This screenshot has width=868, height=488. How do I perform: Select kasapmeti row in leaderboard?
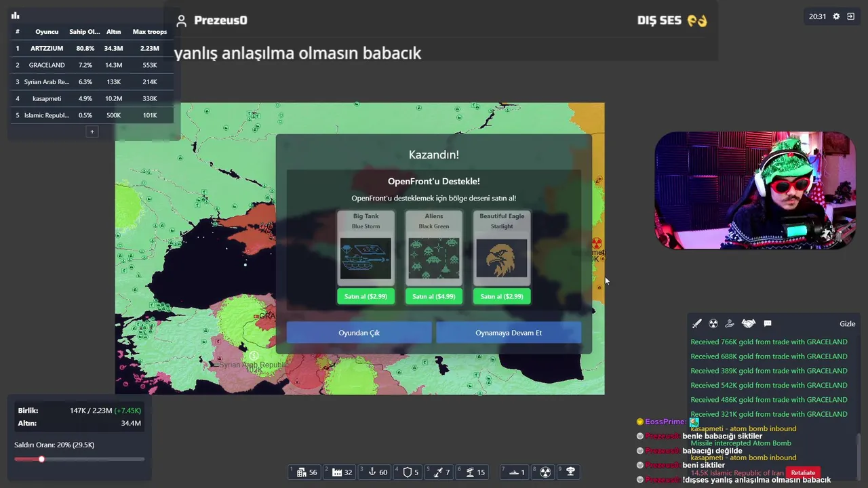(91, 98)
